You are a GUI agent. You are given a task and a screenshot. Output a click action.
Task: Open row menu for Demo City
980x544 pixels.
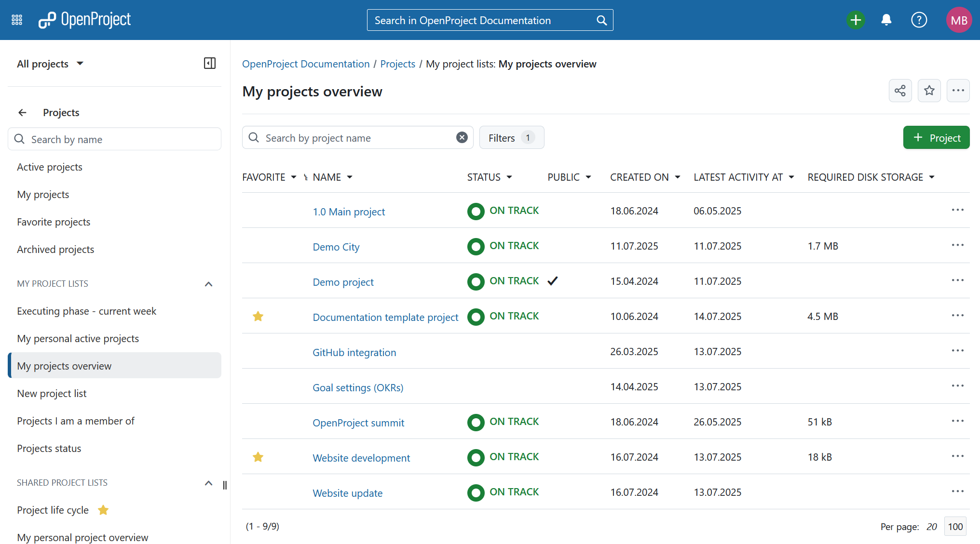tap(958, 245)
